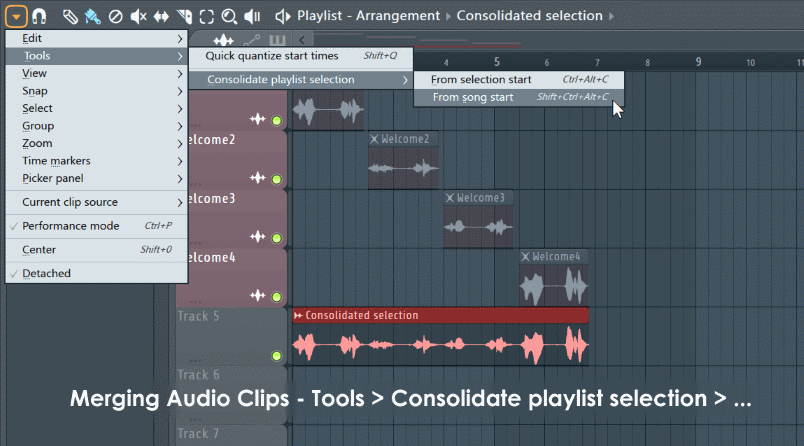Select the Draw pencil tool

(x=70, y=16)
